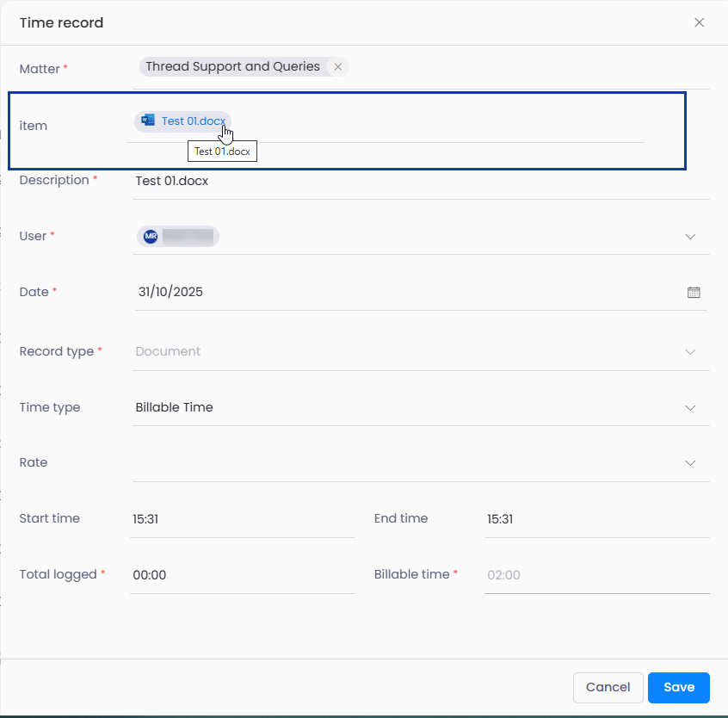Click the End time field
The width and height of the screenshot is (728, 718).
point(595,520)
